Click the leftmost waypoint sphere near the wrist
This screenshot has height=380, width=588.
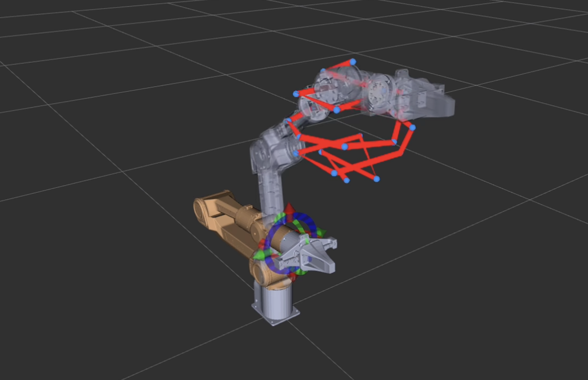point(287,121)
